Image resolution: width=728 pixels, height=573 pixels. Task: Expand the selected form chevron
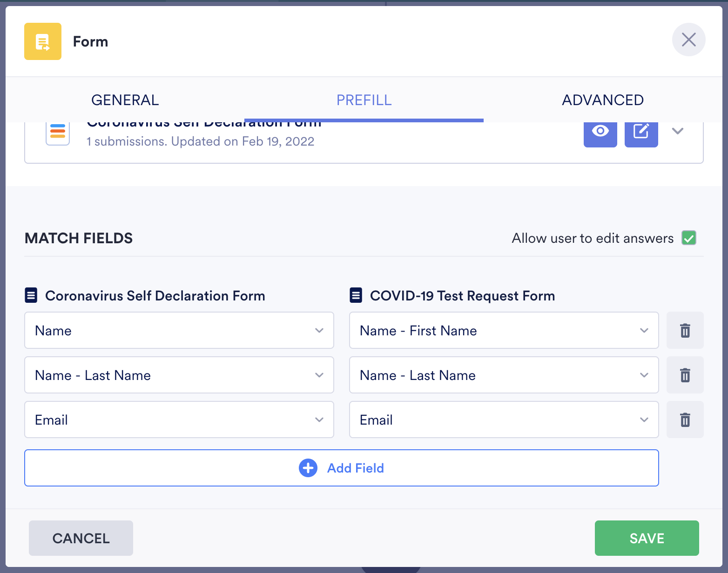[678, 131]
